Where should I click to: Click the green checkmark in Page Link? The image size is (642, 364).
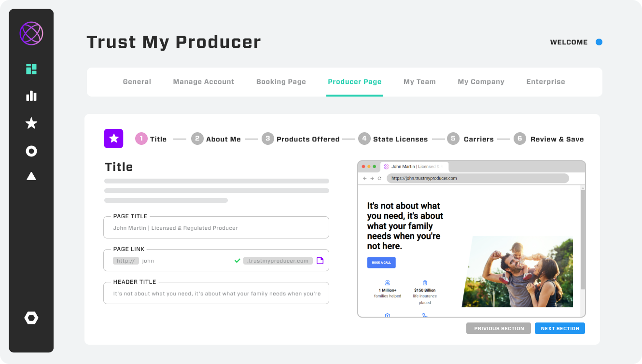point(237,261)
